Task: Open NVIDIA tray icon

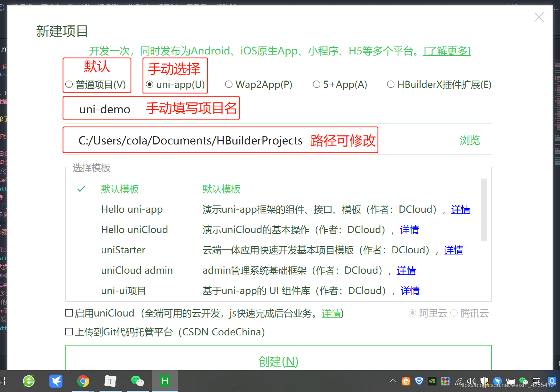Action: click(x=432, y=381)
